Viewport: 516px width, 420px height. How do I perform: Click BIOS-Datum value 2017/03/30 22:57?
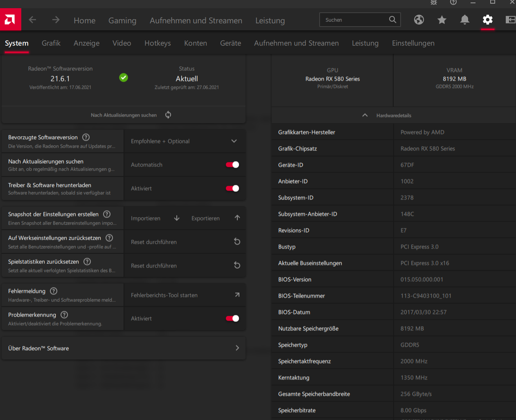click(x=424, y=312)
